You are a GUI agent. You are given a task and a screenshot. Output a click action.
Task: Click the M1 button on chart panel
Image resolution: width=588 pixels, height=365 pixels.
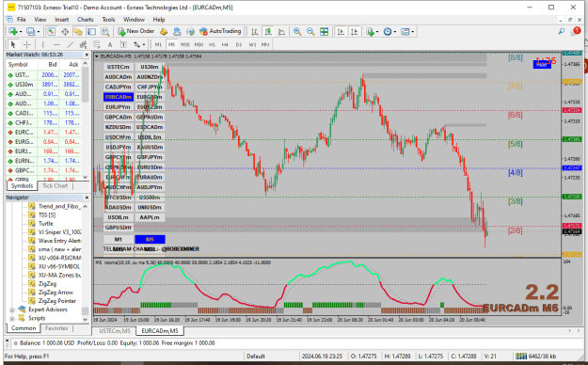pos(119,239)
